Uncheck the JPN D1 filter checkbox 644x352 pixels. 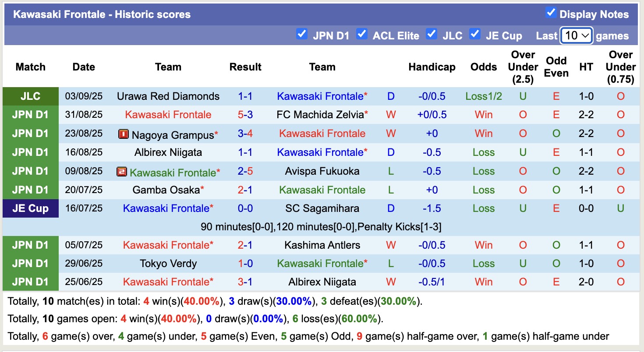pyautogui.click(x=302, y=34)
